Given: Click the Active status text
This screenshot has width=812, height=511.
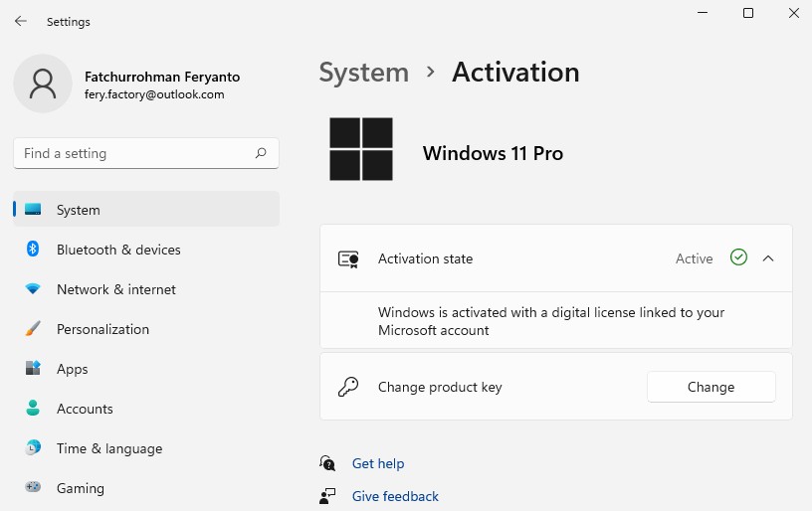Looking at the screenshot, I should (x=694, y=258).
